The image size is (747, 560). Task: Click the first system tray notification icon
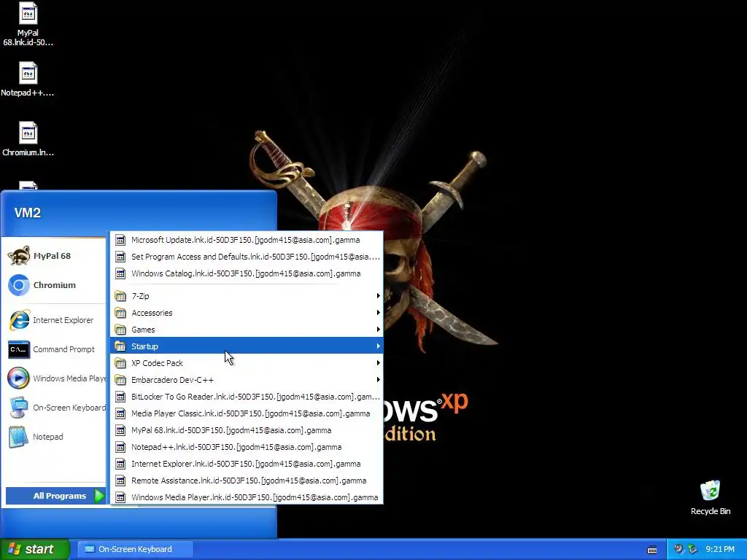[x=678, y=549]
